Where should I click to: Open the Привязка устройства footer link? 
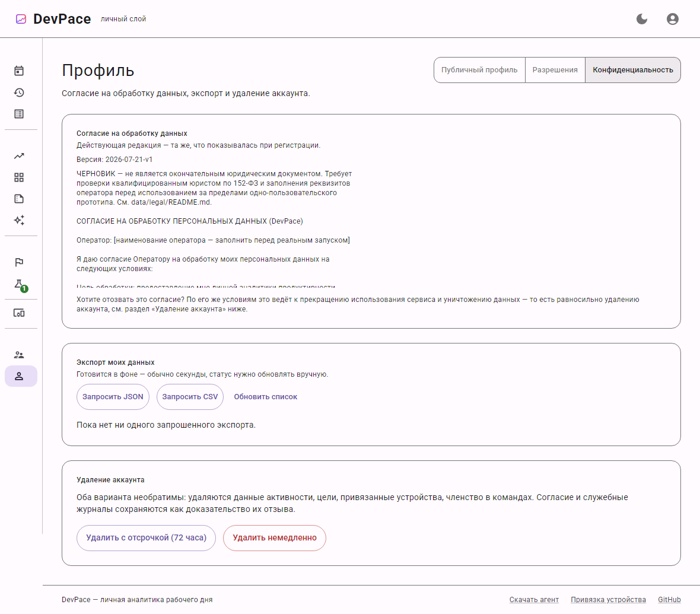click(x=608, y=600)
